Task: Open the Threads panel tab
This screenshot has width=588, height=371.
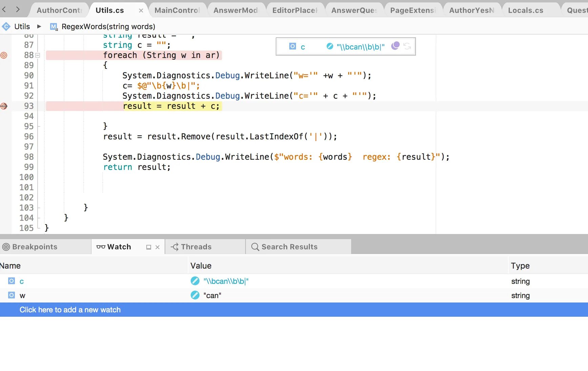Action: [x=205, y=247]
